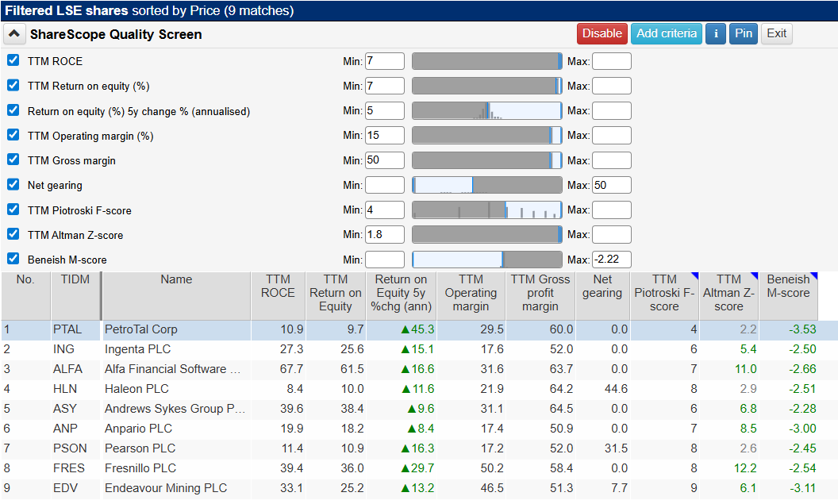Sort by the TIDM column header
Viewport: 838px width, 504px height.
tap(75, 296)
